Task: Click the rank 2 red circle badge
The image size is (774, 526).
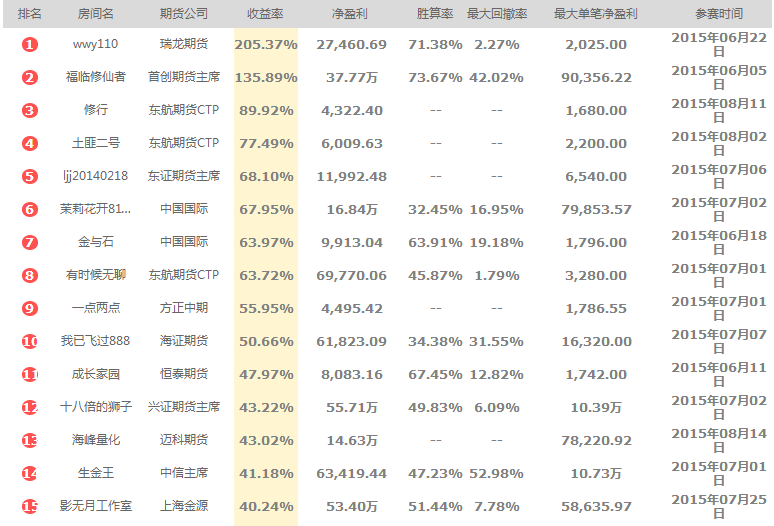Action: tap(30, 77)
